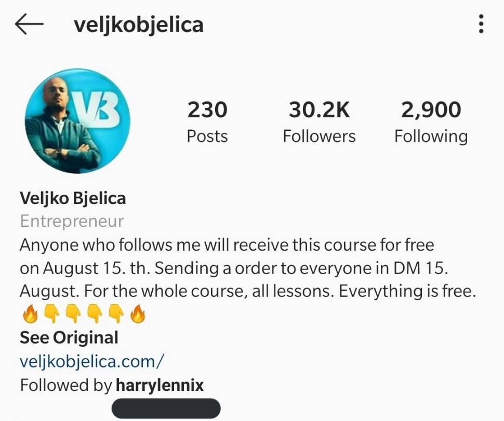
Task: Tap the Veljko Bjelica display name
Action: point(73,198)
